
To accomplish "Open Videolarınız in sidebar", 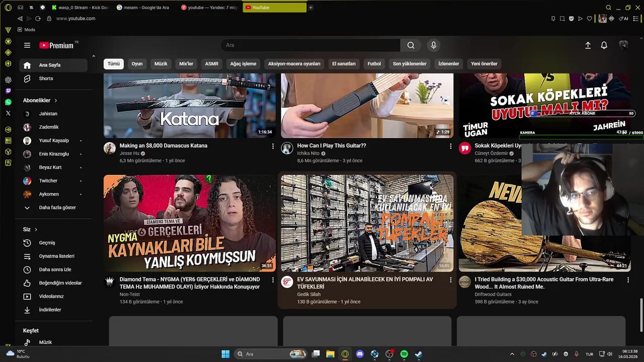I will (x=53, y=296).
